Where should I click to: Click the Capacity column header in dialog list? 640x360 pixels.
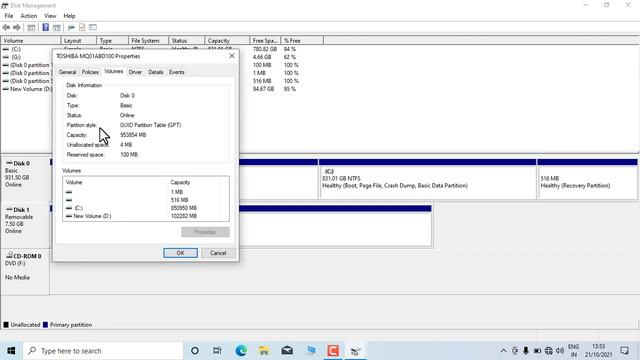pos(195,182)
